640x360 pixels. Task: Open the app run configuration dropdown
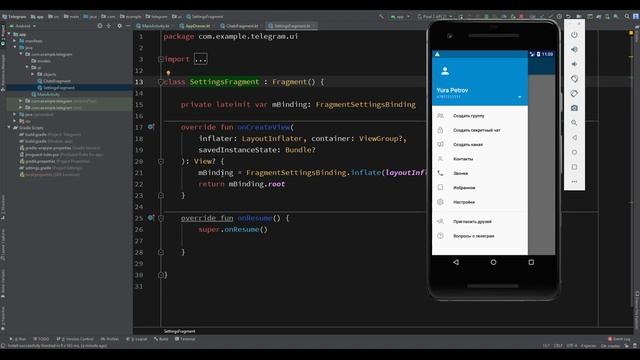tap(400, 17)
